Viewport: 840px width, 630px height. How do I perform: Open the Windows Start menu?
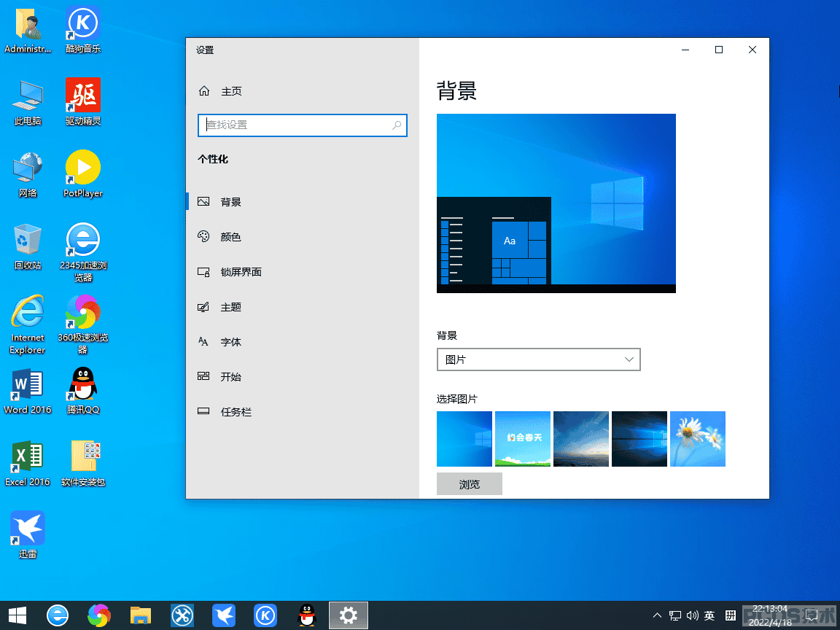pos(17,615)
